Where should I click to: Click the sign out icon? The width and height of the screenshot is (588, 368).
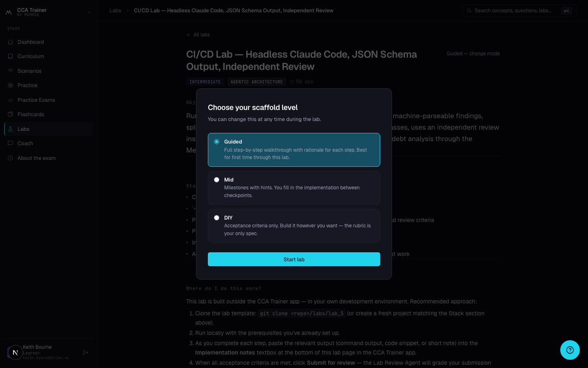click(x=86, y=352)
